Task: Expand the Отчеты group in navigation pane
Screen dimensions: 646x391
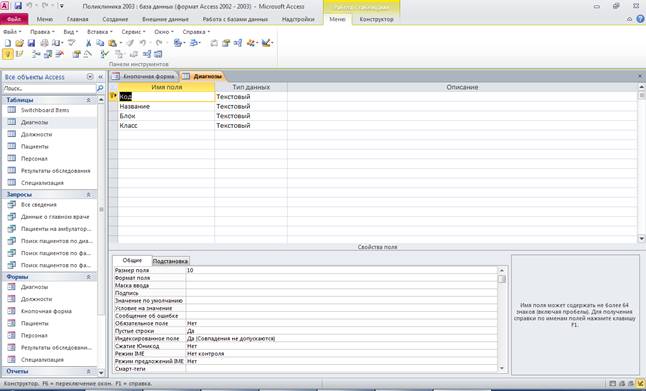Action: tap(88, 371)
